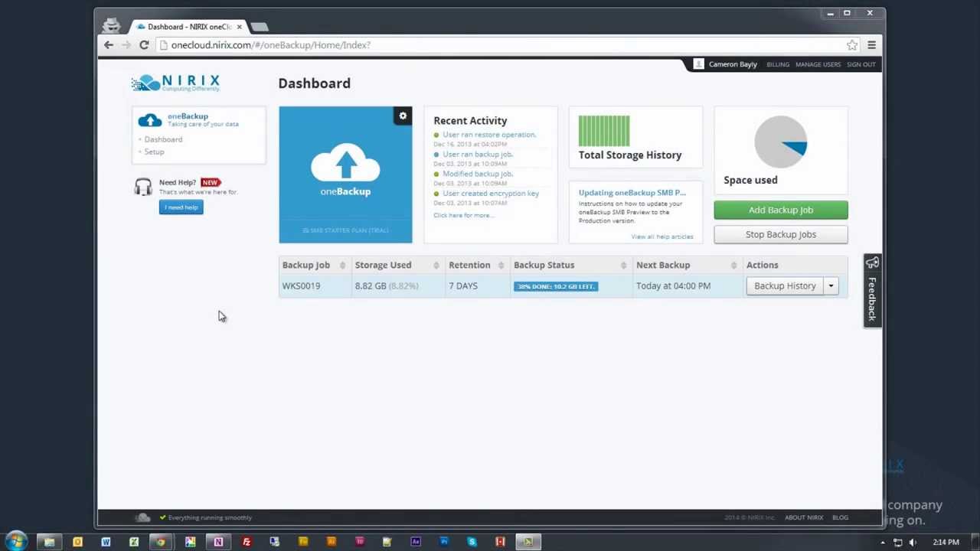Click 'View all help articles' link
Image resolution: width=980 pixels, height=551 pixels.
pos(662,236)
